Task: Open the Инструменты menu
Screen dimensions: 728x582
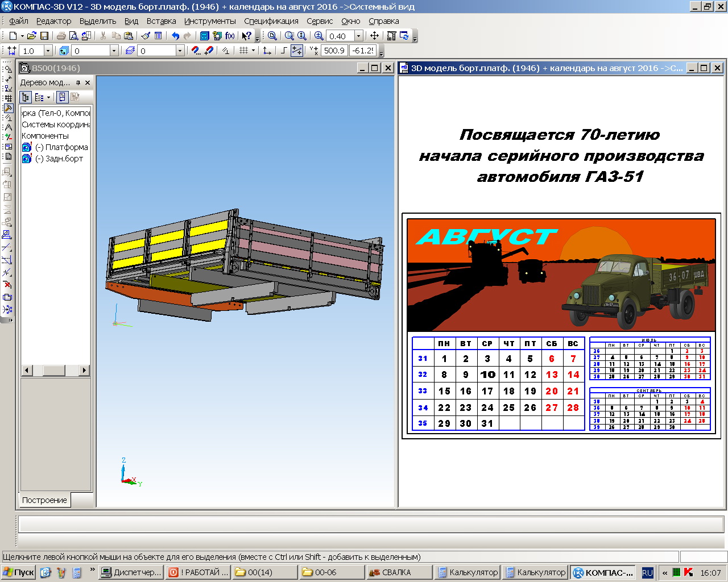Action: click(210, 21)
